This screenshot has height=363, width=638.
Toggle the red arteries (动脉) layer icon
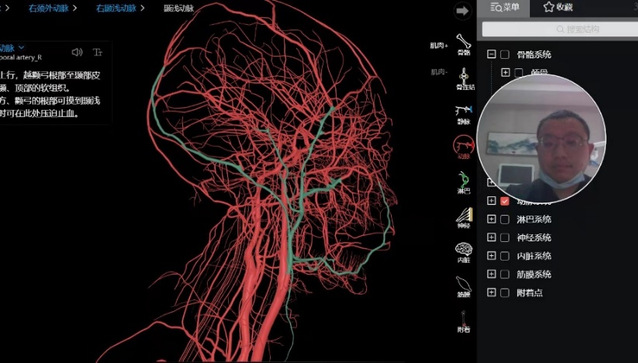[x=464, y=148]
